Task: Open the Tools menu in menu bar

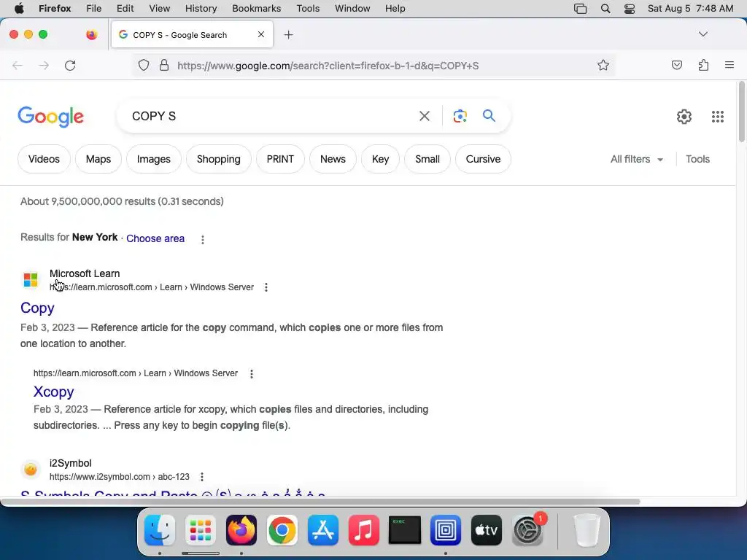Action: [x=308, y=8]
